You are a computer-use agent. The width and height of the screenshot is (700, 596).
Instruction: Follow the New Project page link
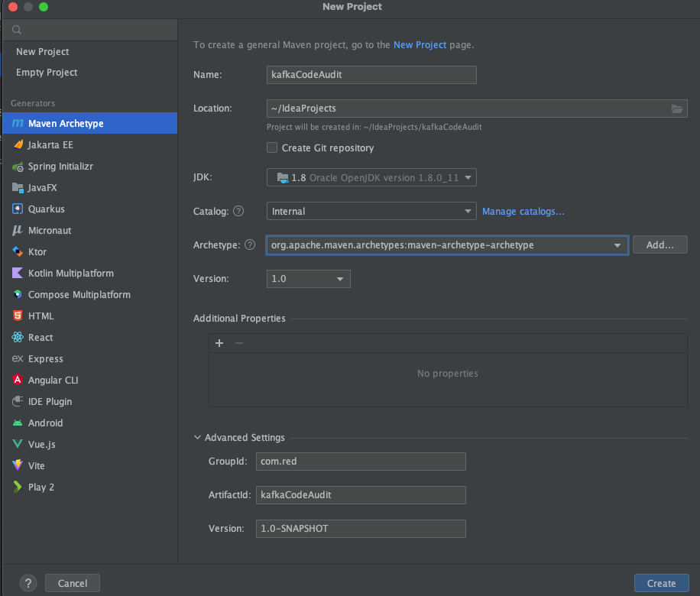pos(420,44)
